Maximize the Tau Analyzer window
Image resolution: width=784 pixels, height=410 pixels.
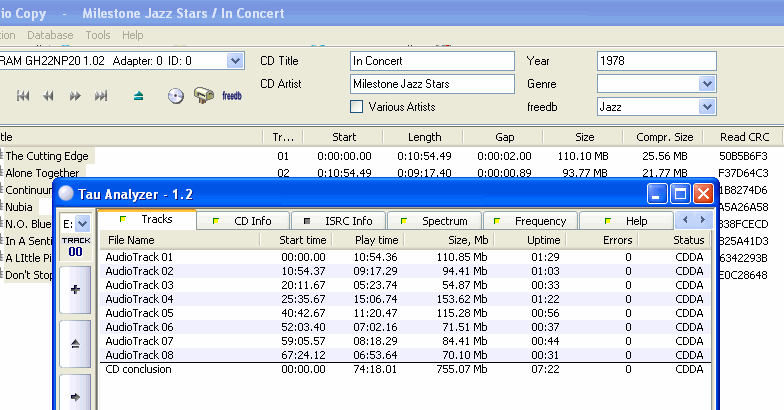click(680, 194)
